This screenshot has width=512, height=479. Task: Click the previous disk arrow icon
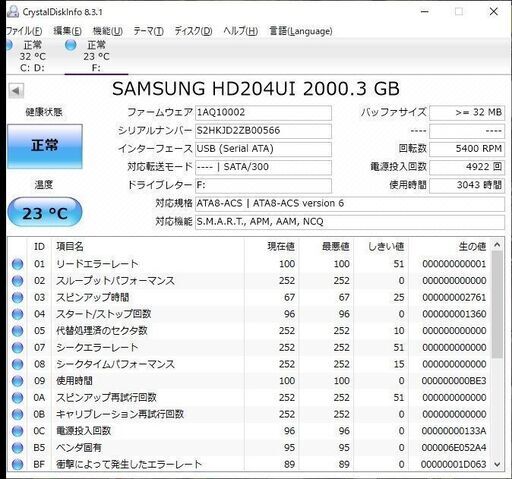pyautogui.click(x=16, y=91)
